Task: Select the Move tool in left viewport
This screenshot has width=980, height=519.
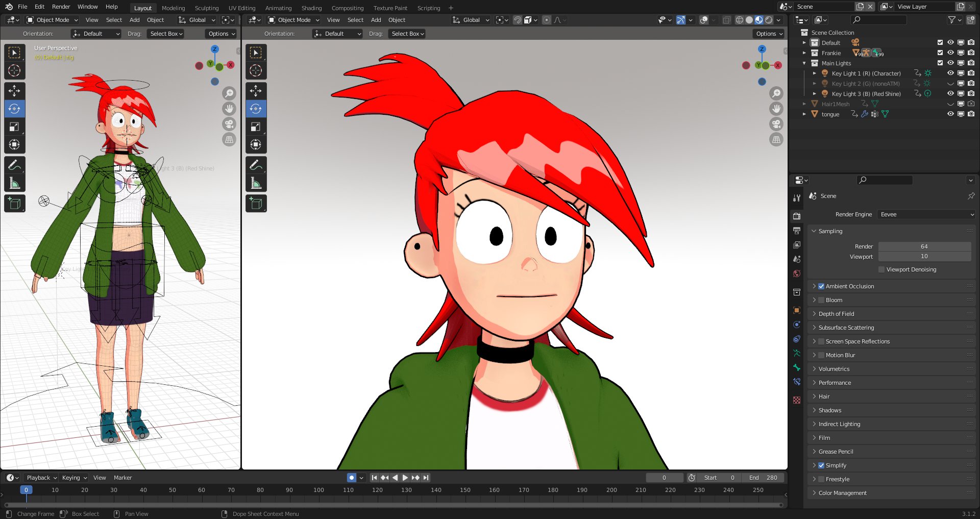Action: pos(14,91)
